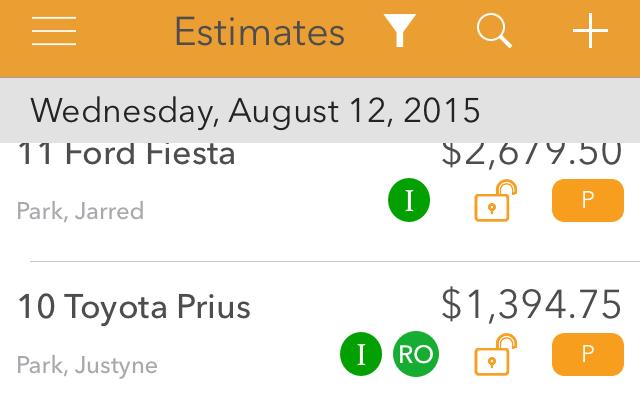Toggle the unlock padlock on Toyota Prius

pos(495,354)
